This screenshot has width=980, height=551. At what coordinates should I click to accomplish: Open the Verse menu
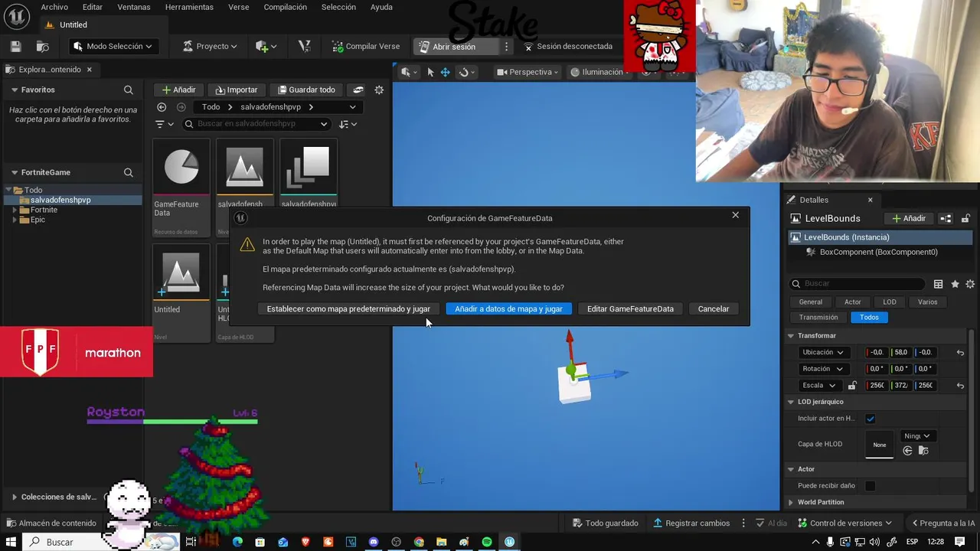coord(239,7)
